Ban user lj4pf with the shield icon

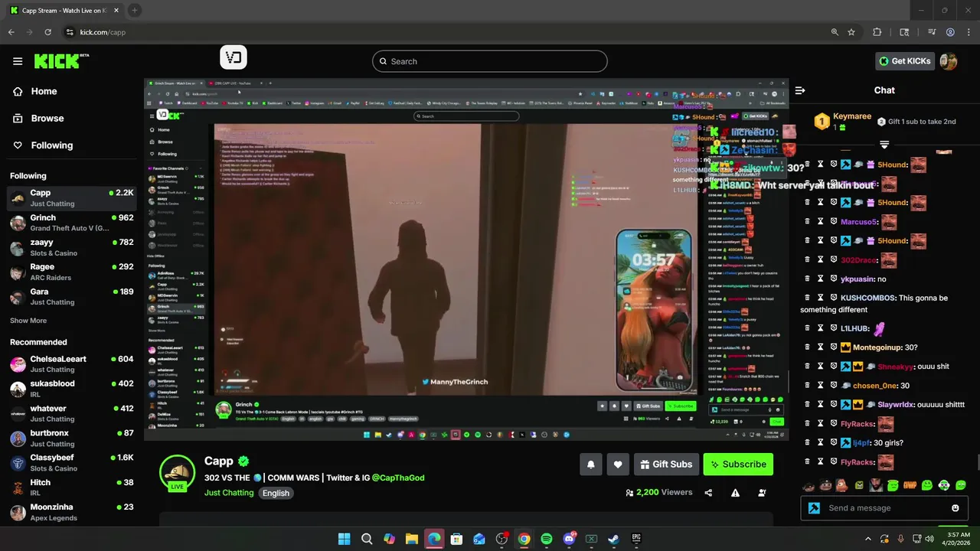[834, 442]
